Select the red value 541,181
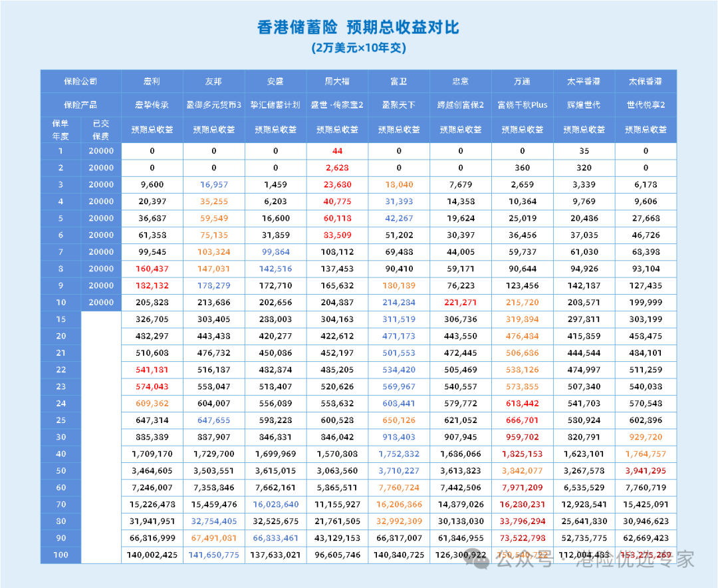This screenshot has height=588, width=718. (x=152, y=369)
